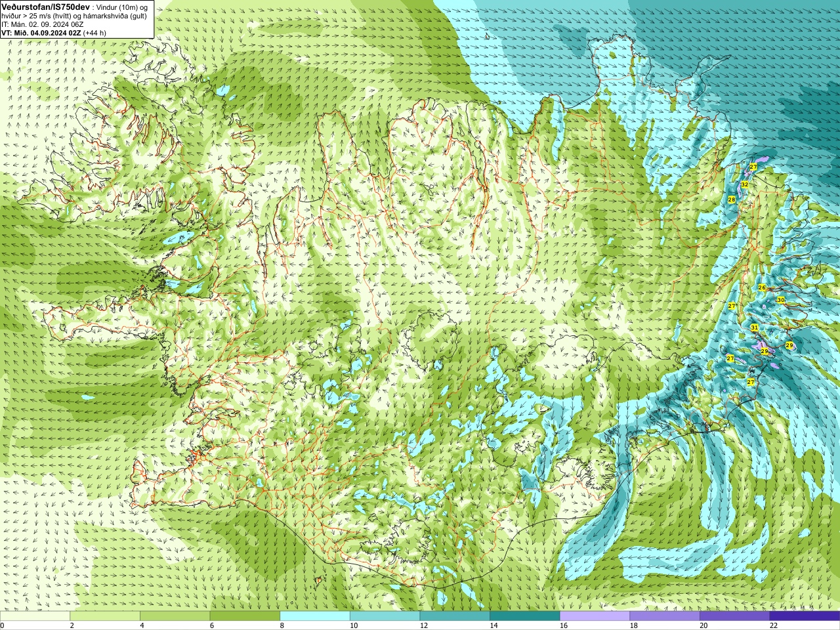Click the 4 tick label on the color scale
The height and width of the screenshot is (630, 840).
click(142, 625)
